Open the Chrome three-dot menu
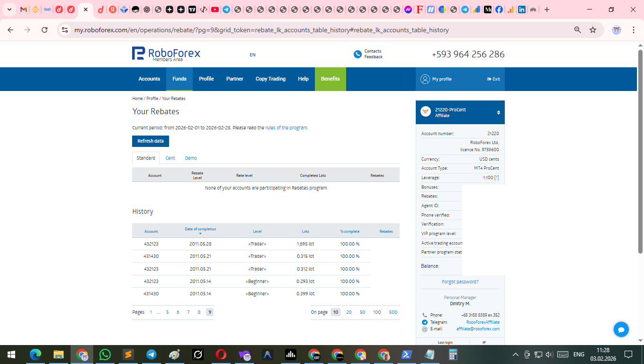 click(633, 29)
